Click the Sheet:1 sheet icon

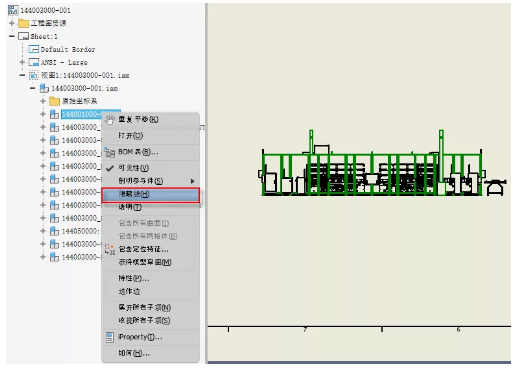[23, 36]
